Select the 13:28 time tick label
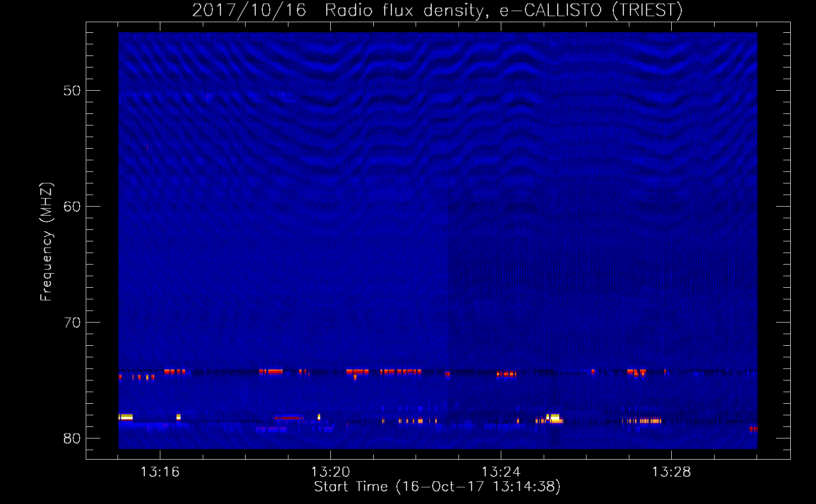This screenshot has height=504, width=816. click(671, 472)
